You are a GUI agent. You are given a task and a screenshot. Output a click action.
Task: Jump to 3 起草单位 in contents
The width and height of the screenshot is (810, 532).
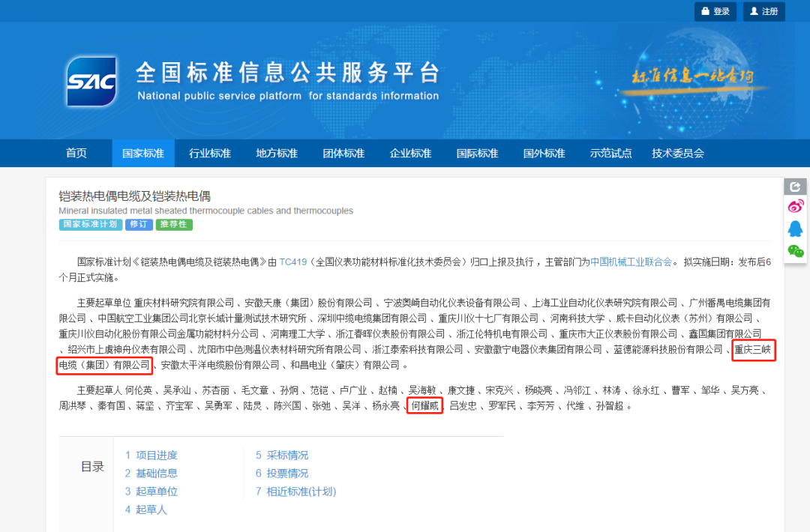point(151,492)
